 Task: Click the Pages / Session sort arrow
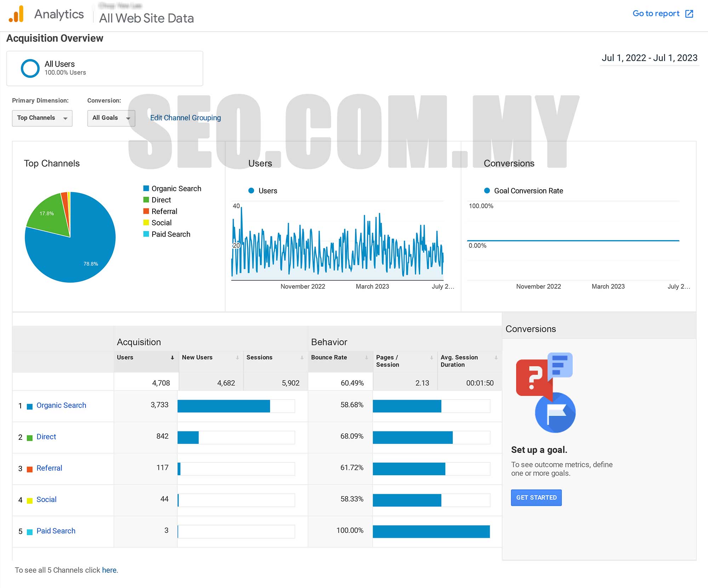(x=432, y=358)
